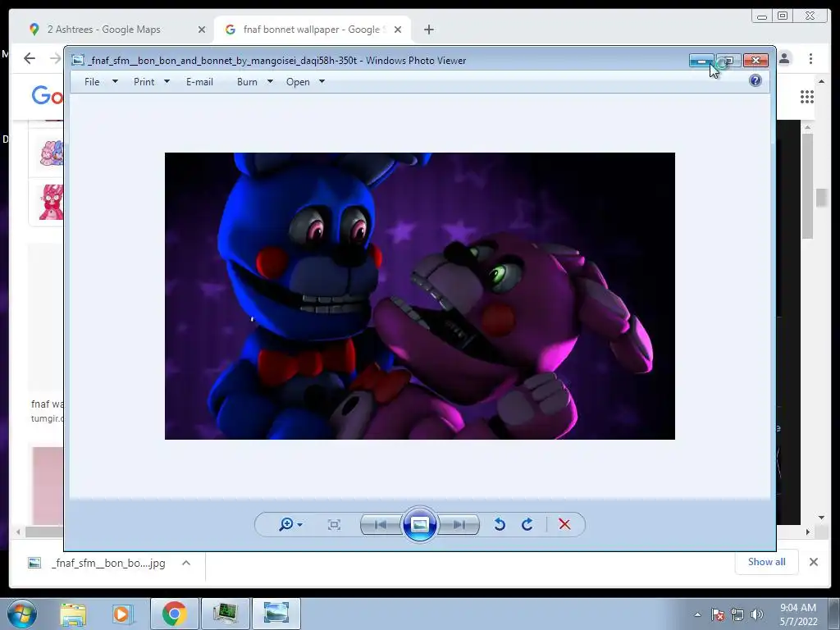Image resolution: width=840 pixels, height=630 pixels.
Task: Click Show all downloads
Action: coord(767,561)
